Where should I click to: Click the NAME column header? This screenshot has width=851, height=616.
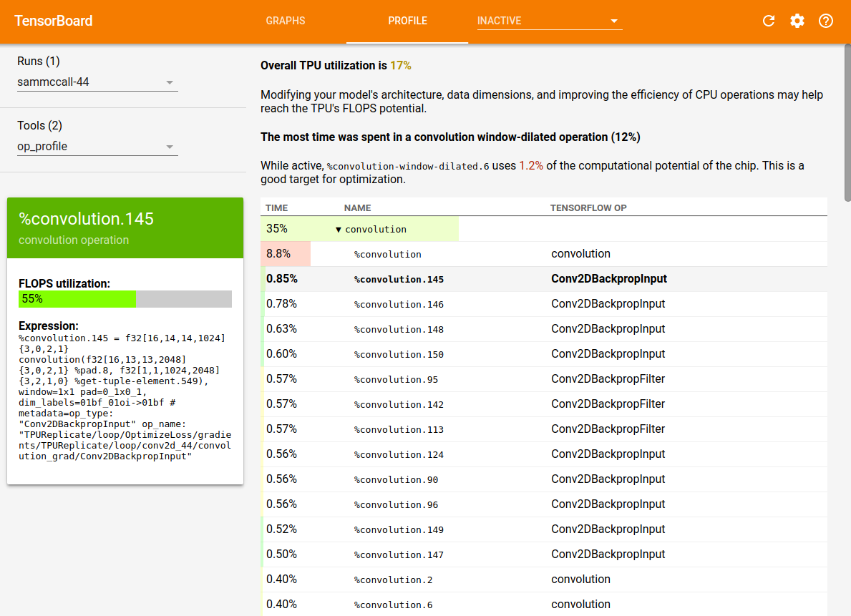pyautogui.click(x=358, y=208)
